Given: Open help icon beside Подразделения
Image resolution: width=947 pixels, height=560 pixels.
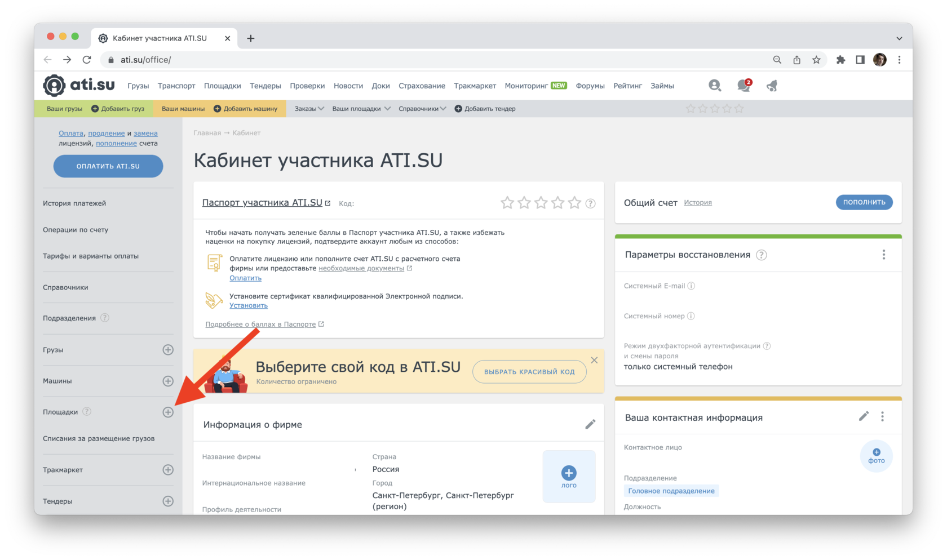Looking at the screenshot, I should point(105,318).
